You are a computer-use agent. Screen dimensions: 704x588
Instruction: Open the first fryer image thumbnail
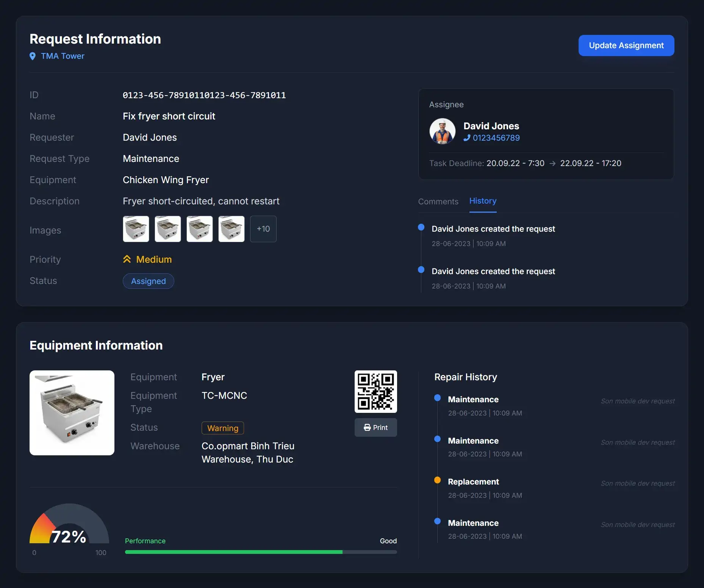(x=136, y=229)
